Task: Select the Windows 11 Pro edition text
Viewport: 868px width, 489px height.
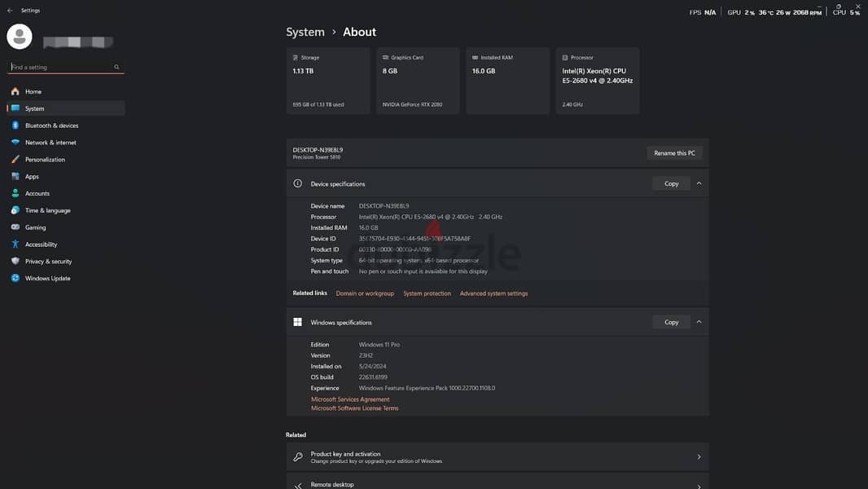Action: pos(379,345)
